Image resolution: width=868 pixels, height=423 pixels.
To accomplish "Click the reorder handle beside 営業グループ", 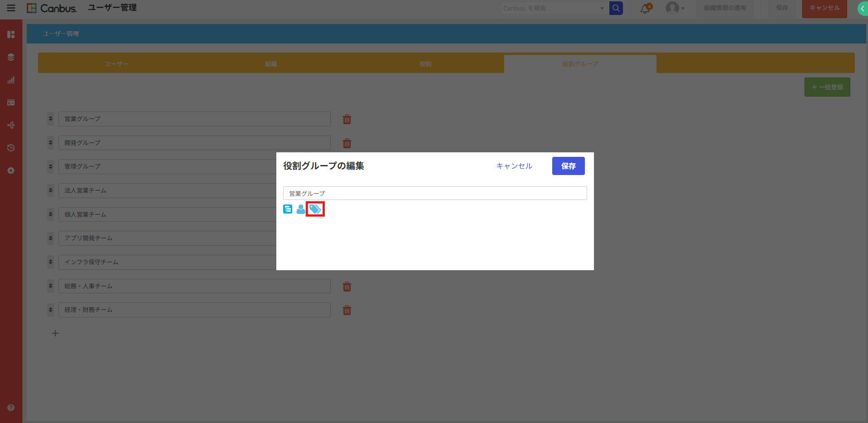I will (50, 119).
